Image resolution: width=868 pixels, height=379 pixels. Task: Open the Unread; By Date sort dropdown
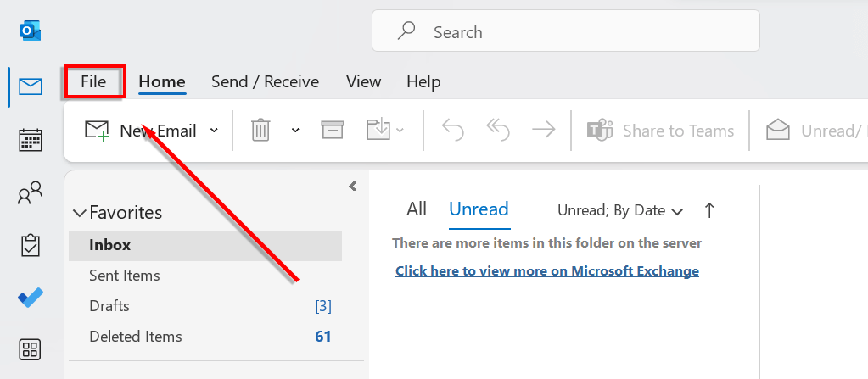tap(620, 210)
